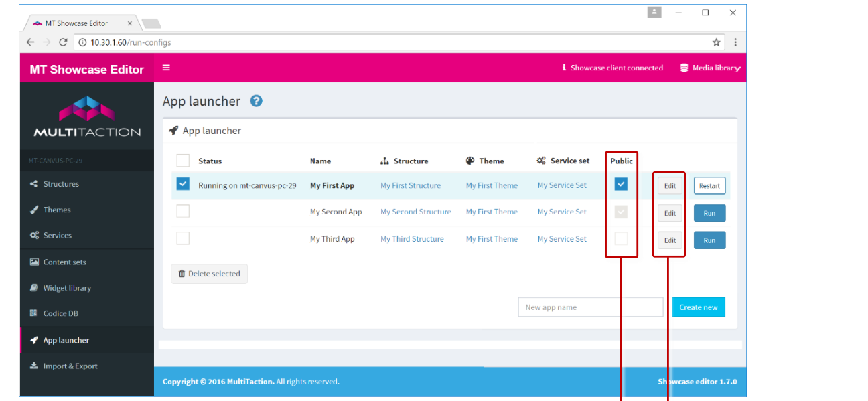Open Import & Export sidebar item
The image size is (868, 401).
click(x=70, y=366)
